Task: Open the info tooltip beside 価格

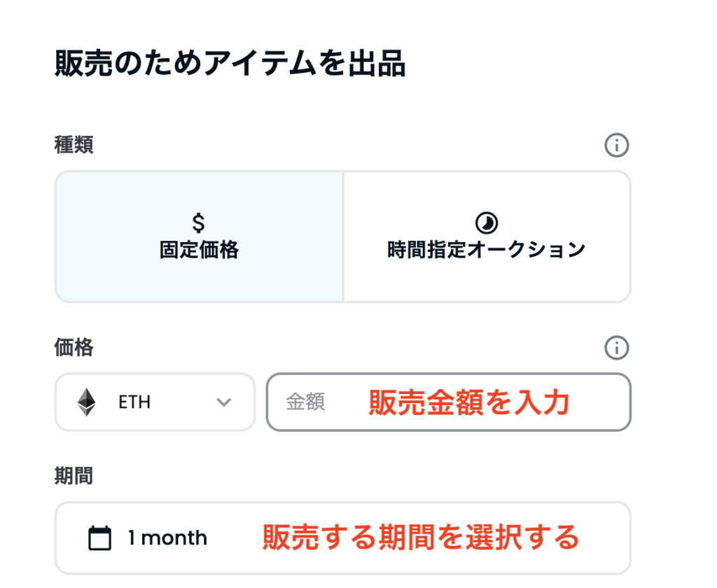Action: pyautogui.click(x=617, y=347)
